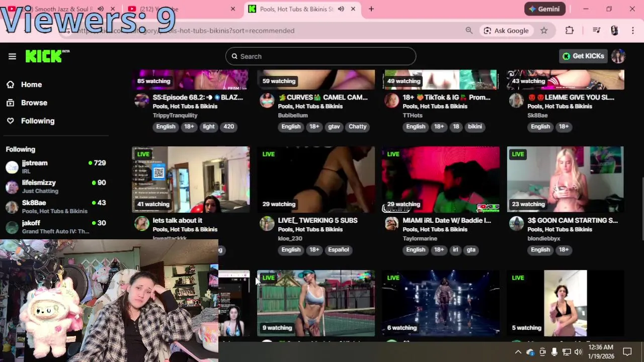Open the Home sidebar link

tap(31, 84)
